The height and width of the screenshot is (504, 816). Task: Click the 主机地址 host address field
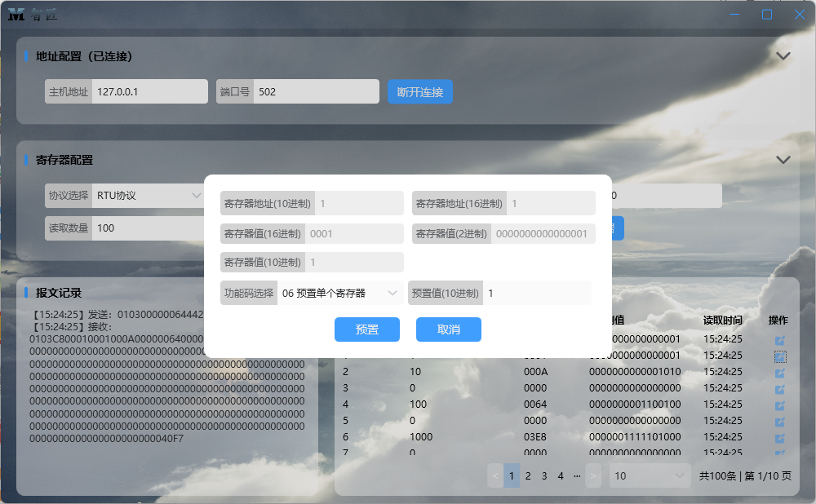click(149, 91)
